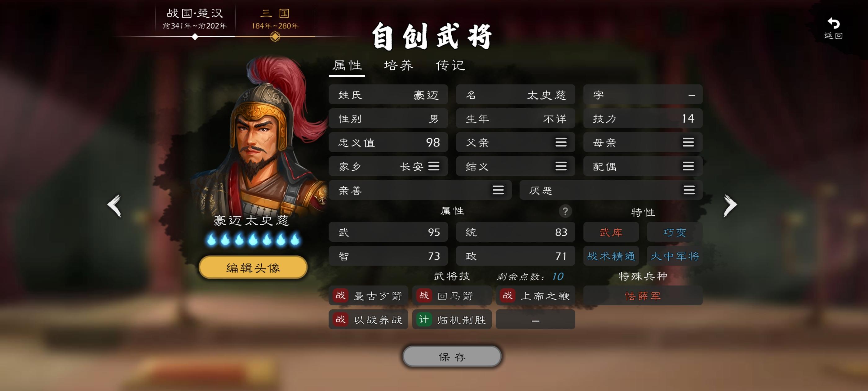Open the 父亲 list menu icon
The height and width of the screenshot is (391, 868).
561,142
